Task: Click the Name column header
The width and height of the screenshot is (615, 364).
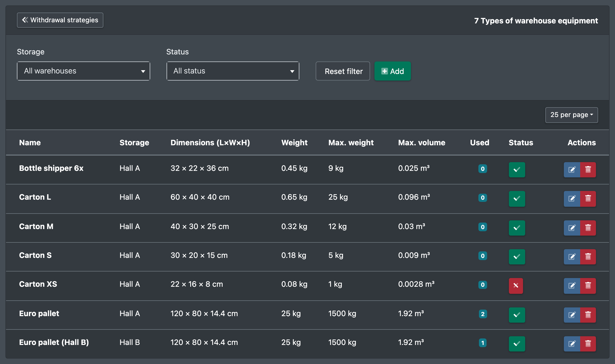Action: click(x=30, y=143)
